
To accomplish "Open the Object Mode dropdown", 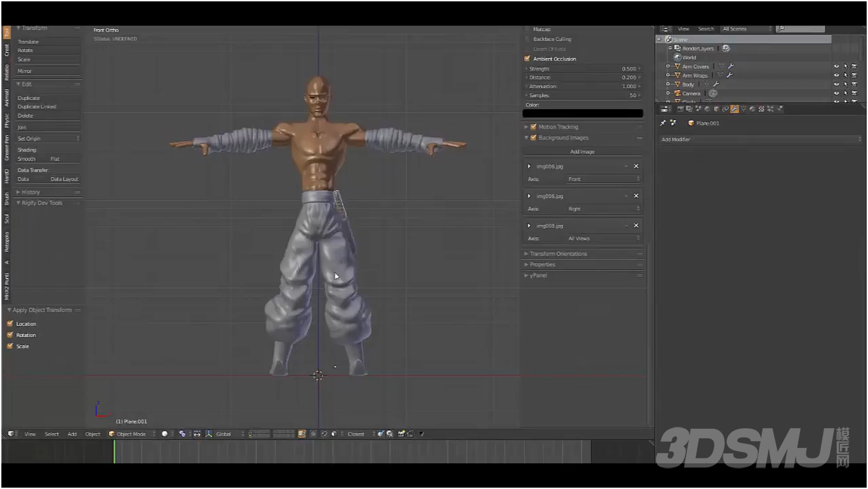I will click(x=132, y=434).
